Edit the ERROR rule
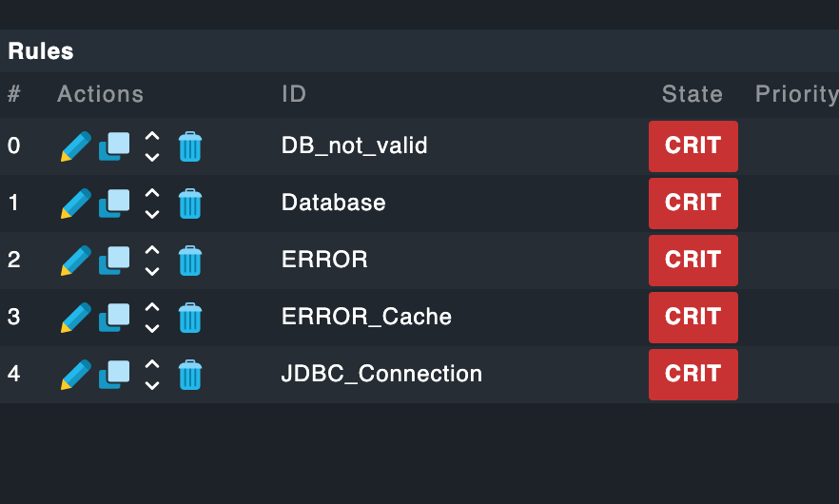Viewport: 839px width, 504px height. (75, 261)
